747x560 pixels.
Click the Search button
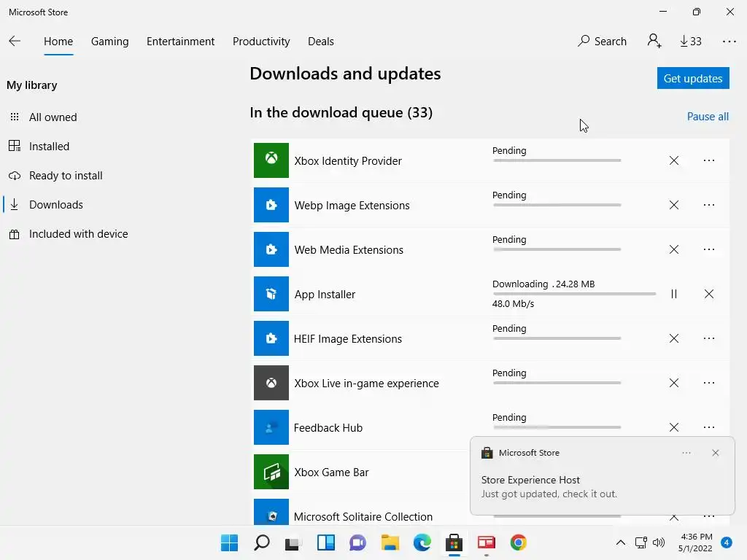click(x=602, y=42)
